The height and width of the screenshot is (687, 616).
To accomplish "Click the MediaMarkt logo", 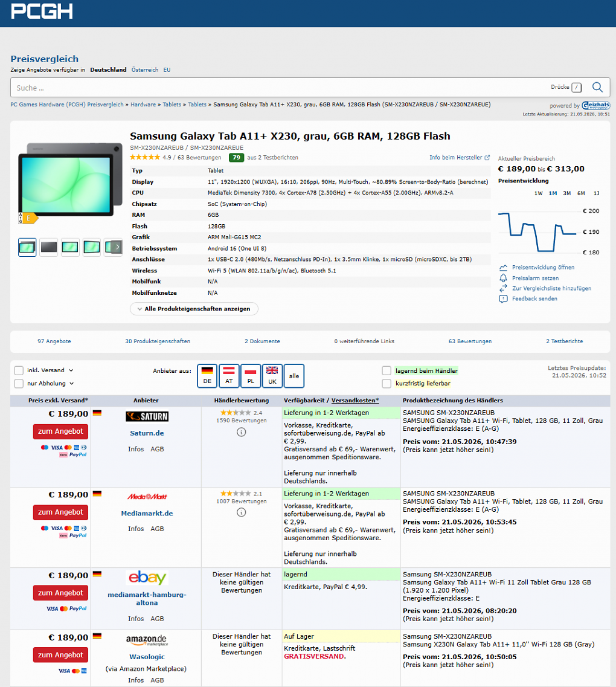I will coord(147,497).
